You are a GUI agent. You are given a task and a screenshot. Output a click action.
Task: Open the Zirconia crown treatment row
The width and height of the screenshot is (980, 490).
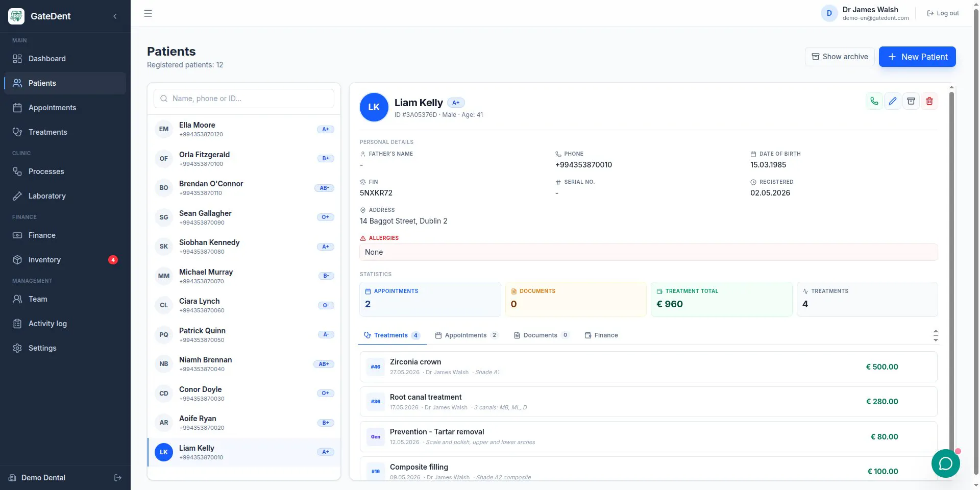(648, 366)
